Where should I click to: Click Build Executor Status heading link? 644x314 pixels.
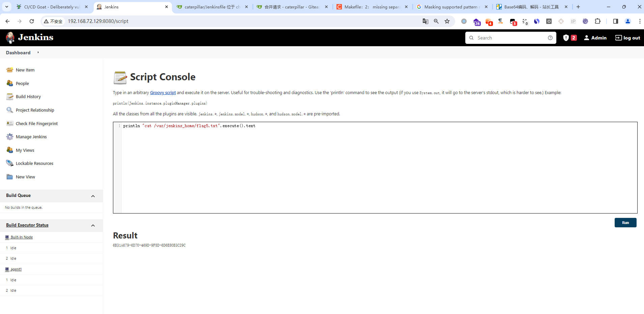[27, 225]
